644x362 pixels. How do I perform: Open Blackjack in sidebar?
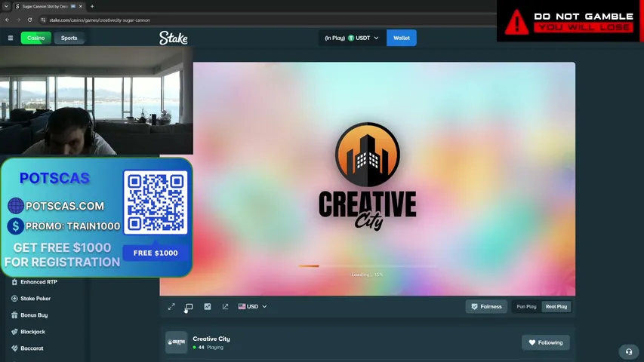pos(33,332)
